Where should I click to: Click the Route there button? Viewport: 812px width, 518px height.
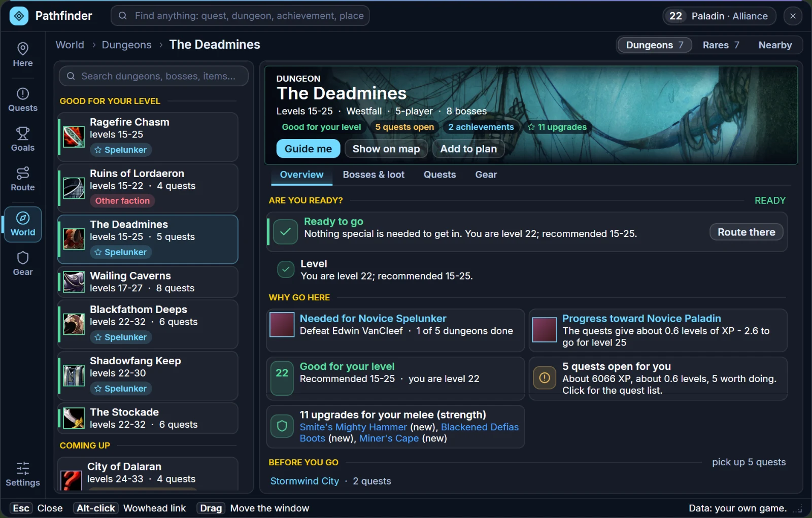pos(746,232)
